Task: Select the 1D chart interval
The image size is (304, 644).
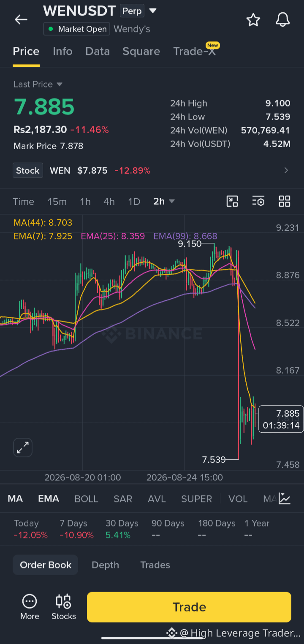Action: tap(134, 202)
